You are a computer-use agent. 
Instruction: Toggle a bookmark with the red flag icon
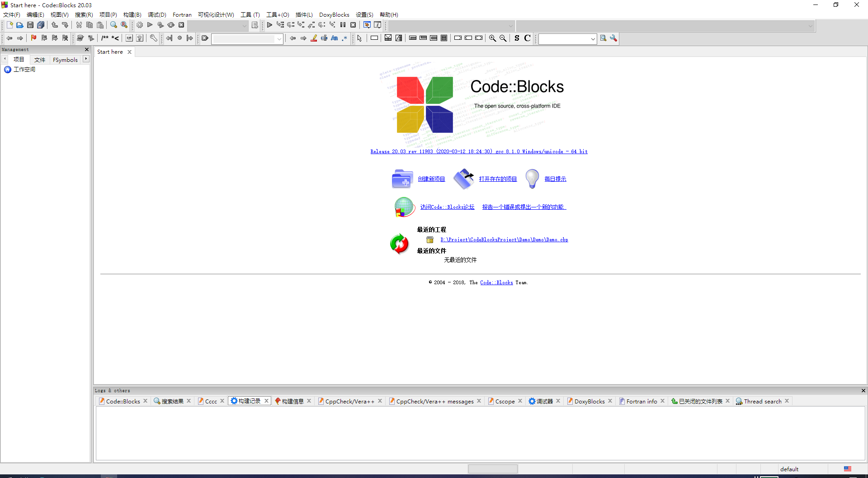click(33, 38)
